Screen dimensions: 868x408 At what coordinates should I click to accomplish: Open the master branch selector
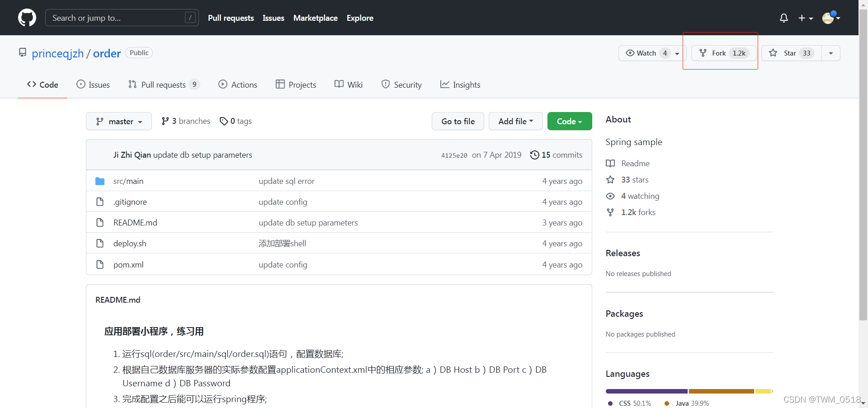(119, 121)
